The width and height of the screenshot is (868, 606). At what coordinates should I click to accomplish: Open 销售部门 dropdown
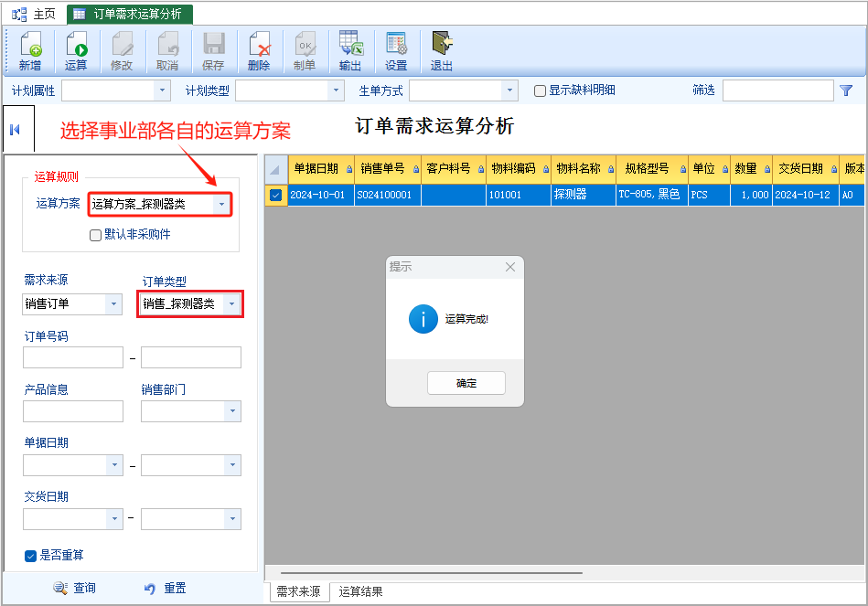pos(232,411)
